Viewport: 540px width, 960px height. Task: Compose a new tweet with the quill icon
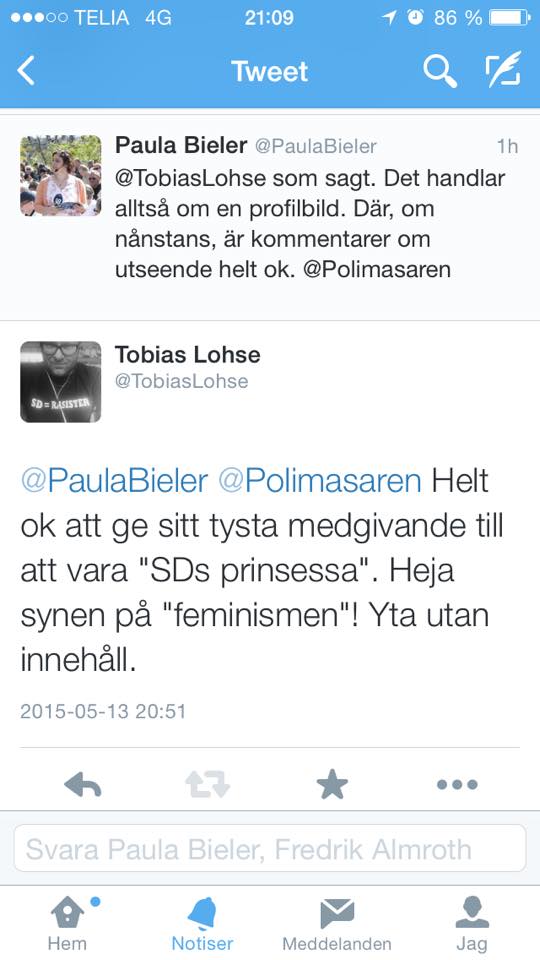point(503,69)
